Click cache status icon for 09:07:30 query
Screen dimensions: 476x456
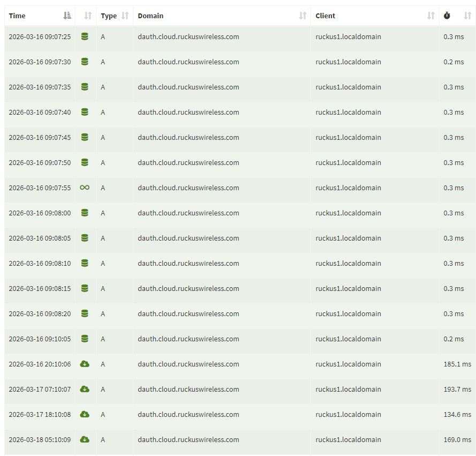(x=85, y=62)
